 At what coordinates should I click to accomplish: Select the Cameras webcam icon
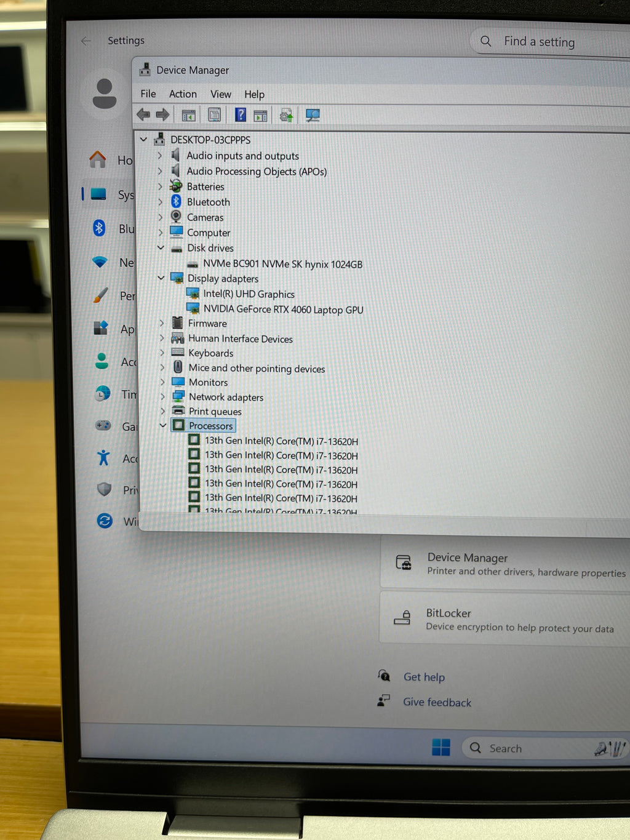176,217
